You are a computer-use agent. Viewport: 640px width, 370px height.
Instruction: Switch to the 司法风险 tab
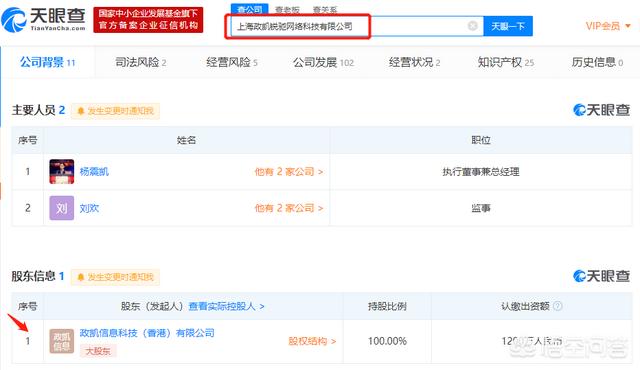pyautogui.click(x=140, y=62)
